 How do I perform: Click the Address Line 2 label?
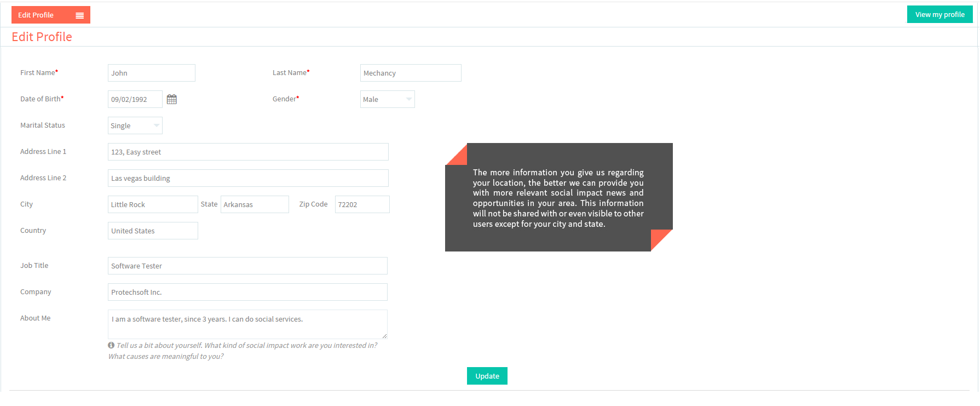pos(43,178)
